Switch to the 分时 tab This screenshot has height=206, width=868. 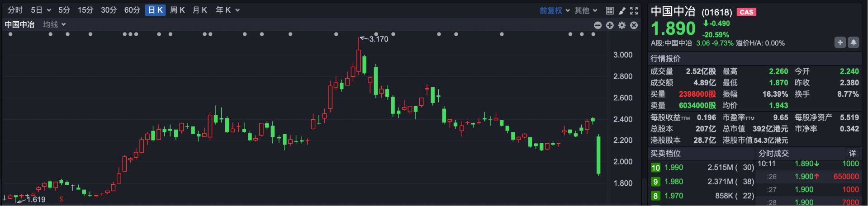[15, 10]
